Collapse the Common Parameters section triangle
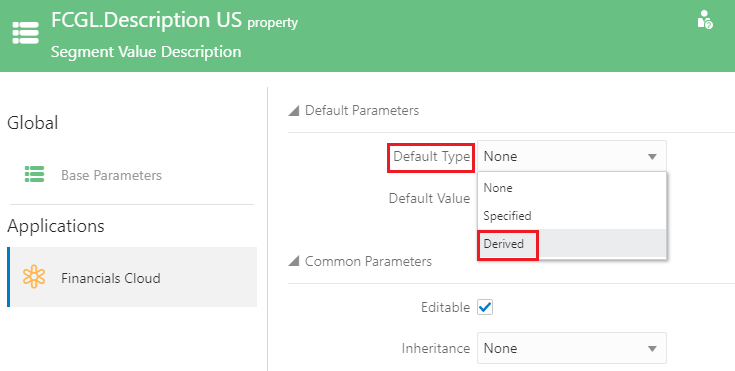The height and width of the screenshot is (371, 735). click(293, 261)
